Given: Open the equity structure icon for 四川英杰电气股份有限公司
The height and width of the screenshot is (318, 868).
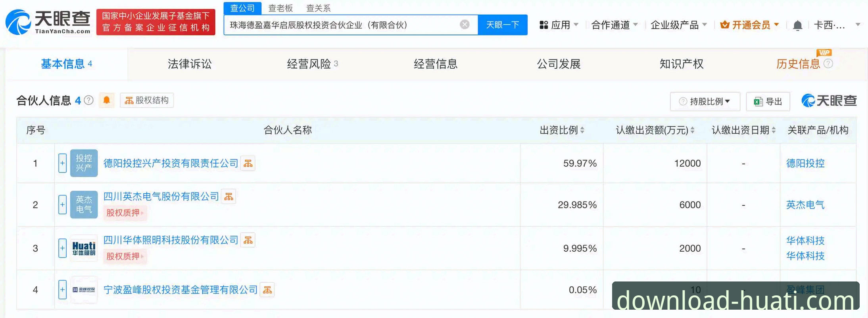Looking at the screenshot, I should click(x=229, y=197).
